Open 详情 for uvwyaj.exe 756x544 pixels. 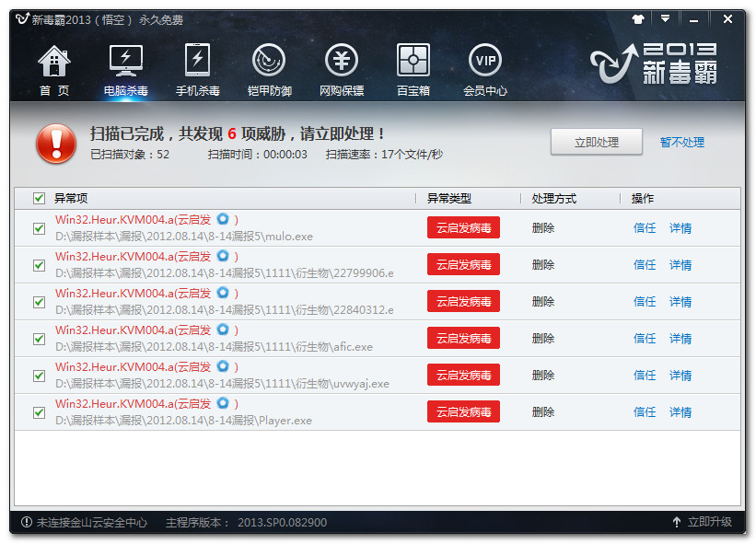(x=680, y=376)
